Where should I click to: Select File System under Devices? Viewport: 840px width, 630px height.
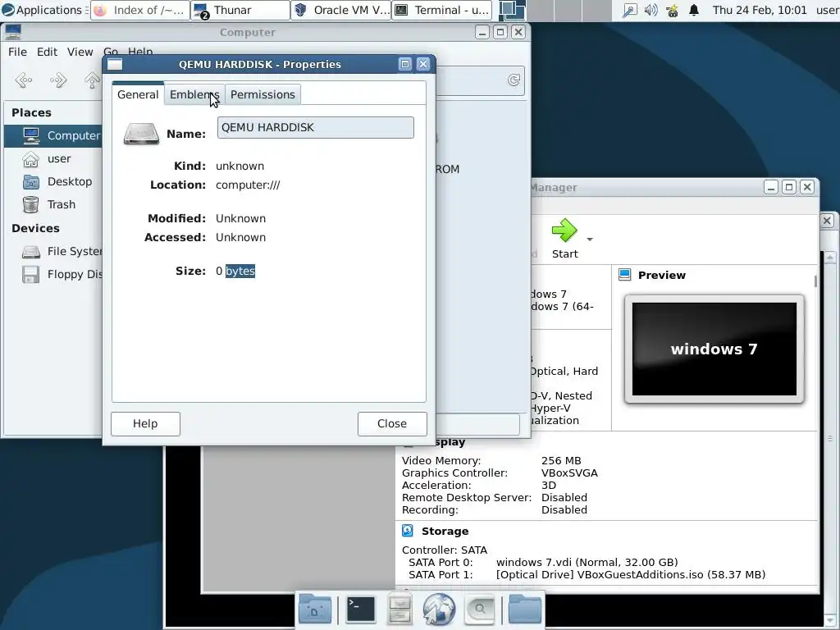coord(53,251)
